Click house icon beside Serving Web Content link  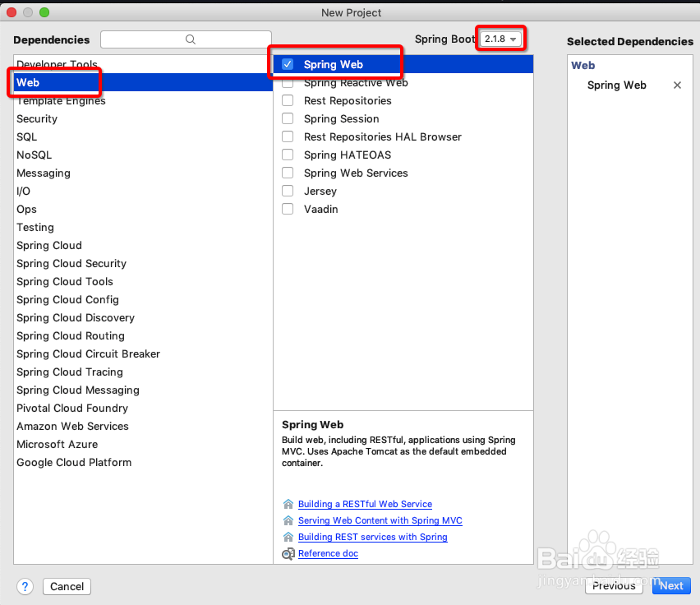288,520
